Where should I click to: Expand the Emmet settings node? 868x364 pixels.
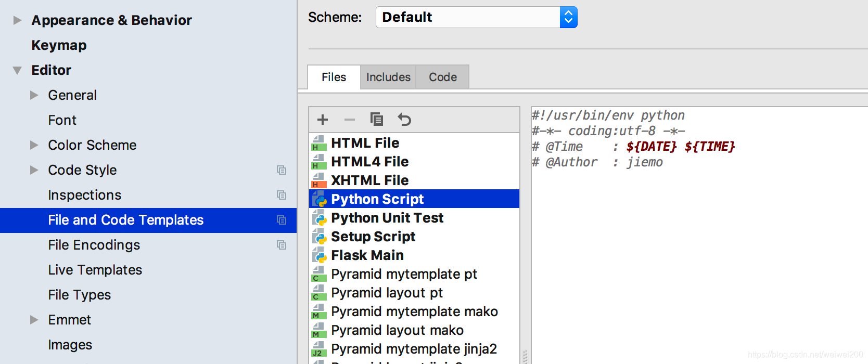click(x=34, y=320)
